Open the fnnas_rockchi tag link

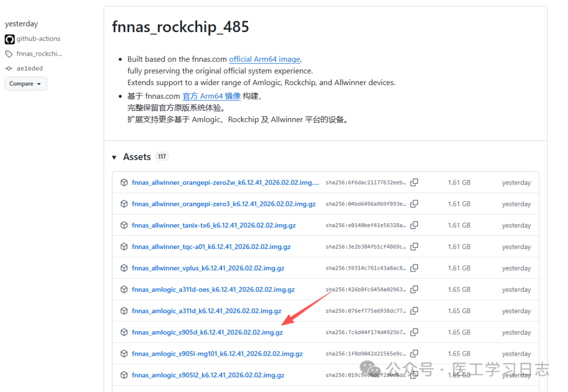39,54
